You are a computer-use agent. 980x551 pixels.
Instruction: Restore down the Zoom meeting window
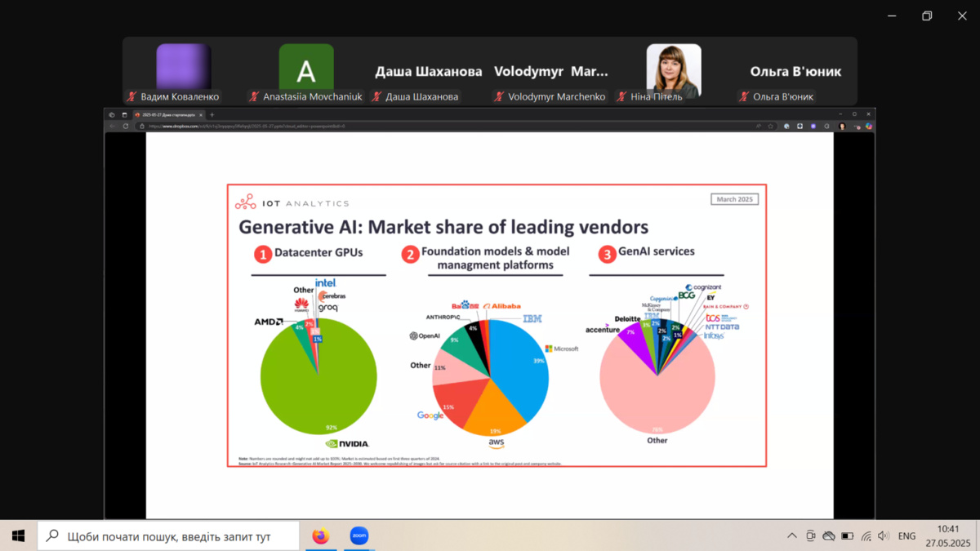[x=927, y=16]
